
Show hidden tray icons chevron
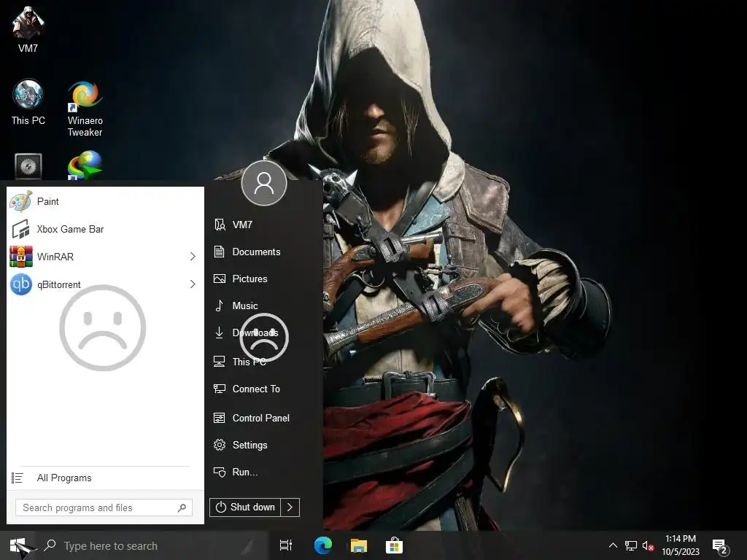click(613, 545)
